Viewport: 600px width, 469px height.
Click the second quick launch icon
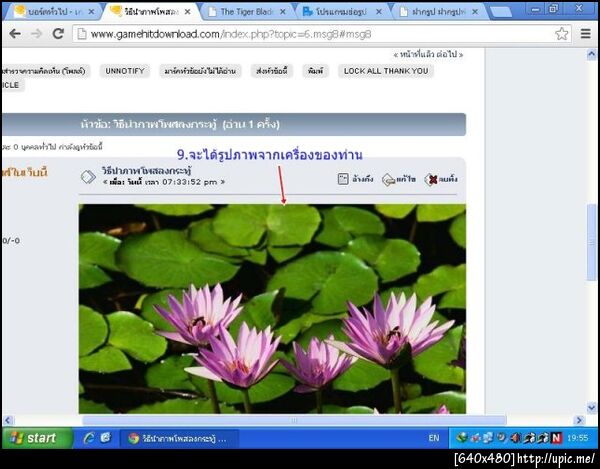coord(106,438)
